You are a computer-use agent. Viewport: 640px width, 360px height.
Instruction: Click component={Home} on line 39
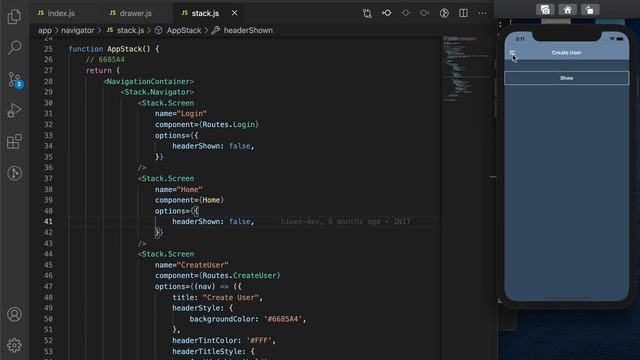click(189, 200)
